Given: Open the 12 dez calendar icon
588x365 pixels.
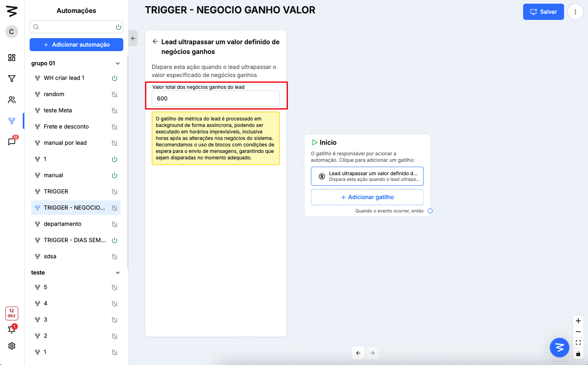Looking at the screenshot, I should click(x=11, y=313).
